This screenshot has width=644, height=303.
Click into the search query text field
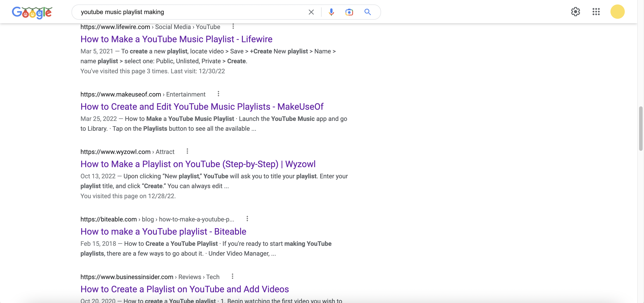point(190,12)
